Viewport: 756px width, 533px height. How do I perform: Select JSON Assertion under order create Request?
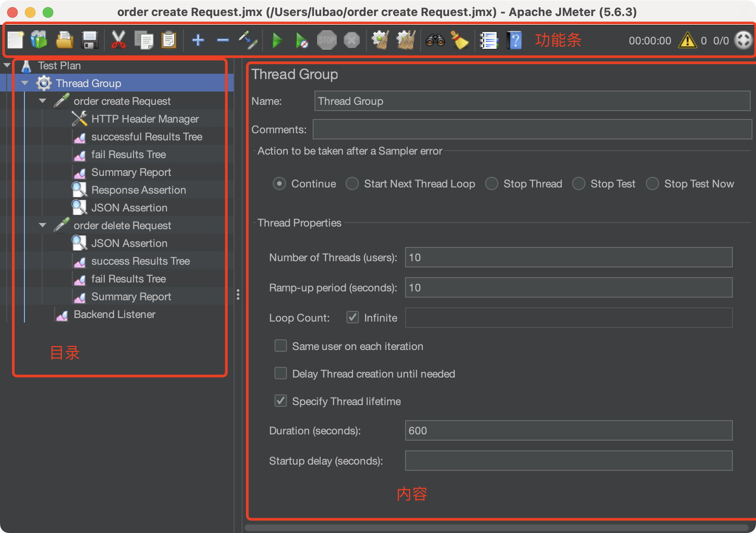coord(129,208)
